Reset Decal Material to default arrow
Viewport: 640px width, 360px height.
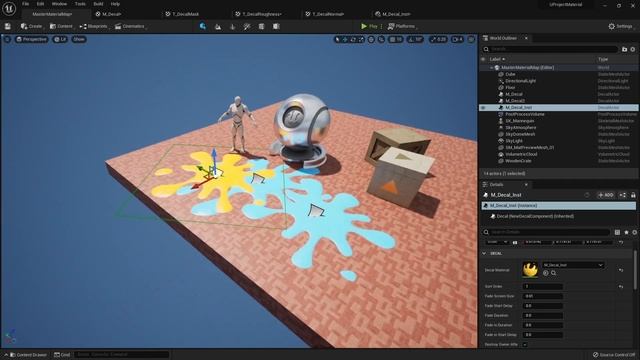click(621, 270)
